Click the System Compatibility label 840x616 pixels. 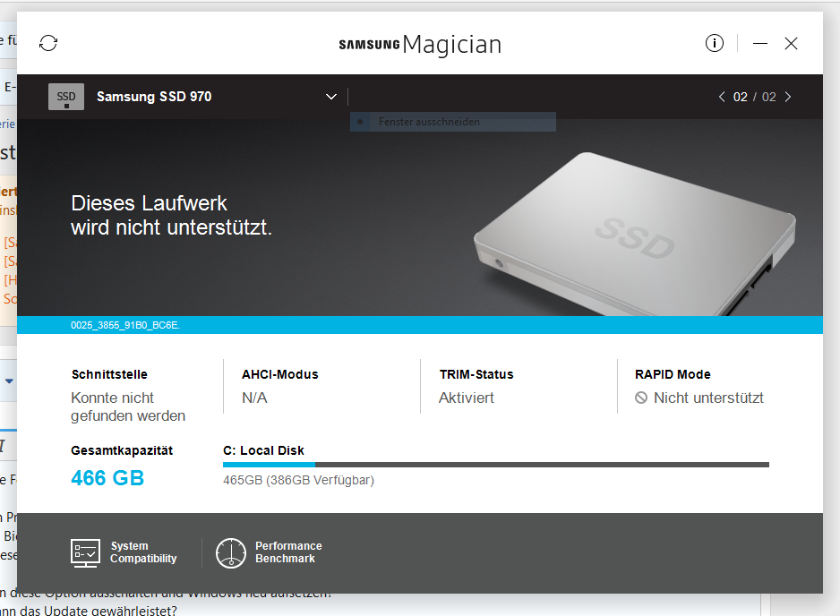143,552
